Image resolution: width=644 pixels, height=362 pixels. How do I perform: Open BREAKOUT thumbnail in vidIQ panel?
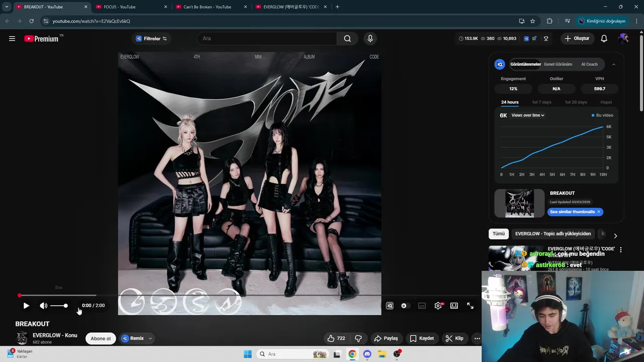[x=519, y=203]
